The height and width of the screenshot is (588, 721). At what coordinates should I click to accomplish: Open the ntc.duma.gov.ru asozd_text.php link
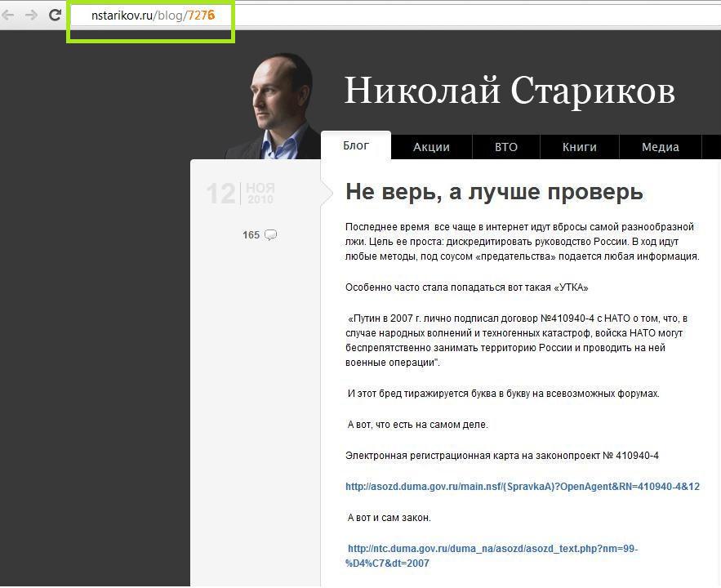(492, 556)
